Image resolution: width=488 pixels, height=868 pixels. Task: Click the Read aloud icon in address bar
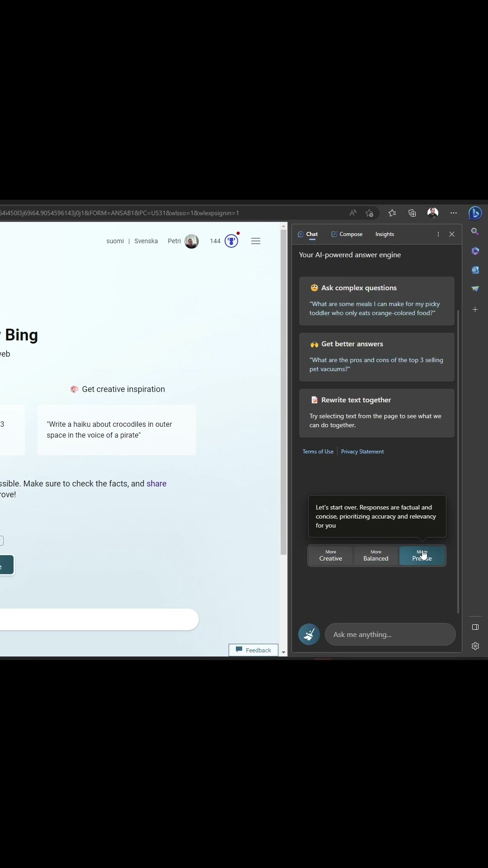click(x=353, y=213)
